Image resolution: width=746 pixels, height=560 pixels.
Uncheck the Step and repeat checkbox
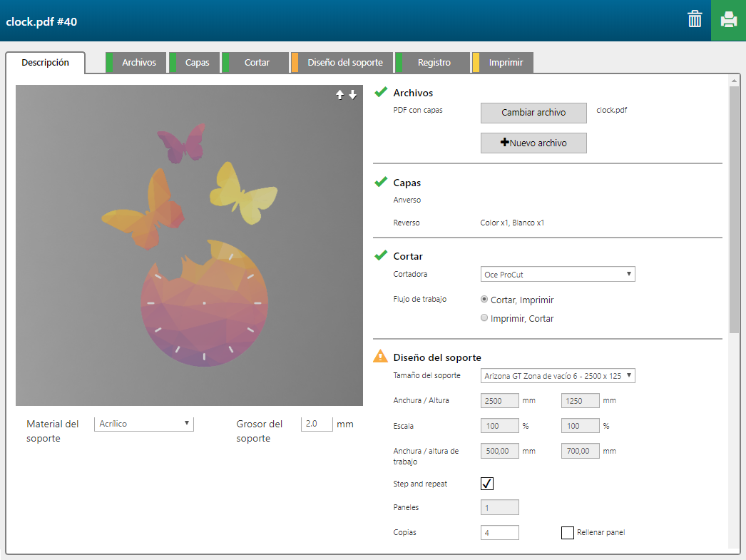[487, 484]
